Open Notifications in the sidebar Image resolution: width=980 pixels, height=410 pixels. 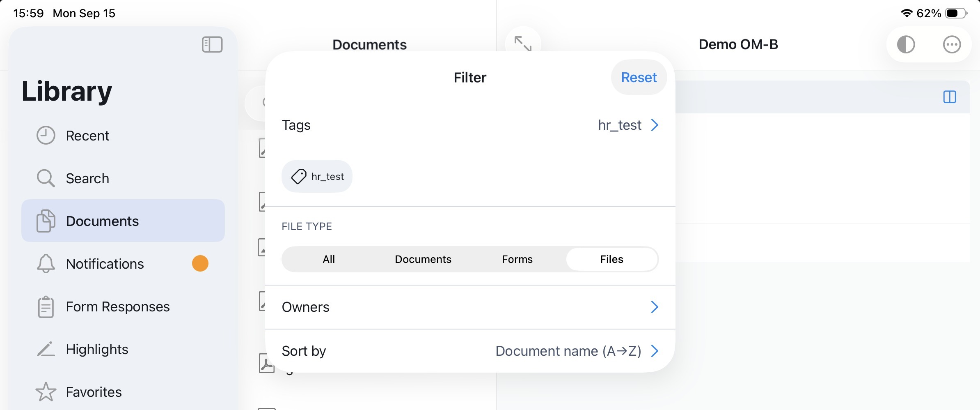tap(123, 264)
